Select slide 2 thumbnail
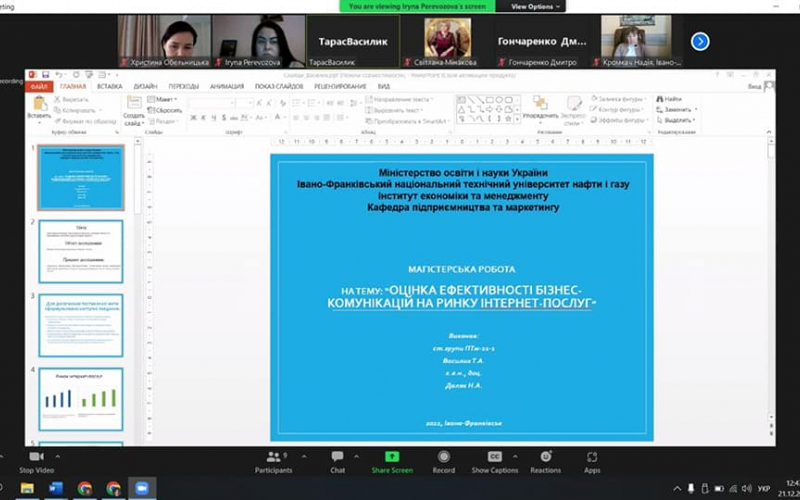Image resolution: width=800 pixels, height=500 pixels. click(x=81, y=252)
